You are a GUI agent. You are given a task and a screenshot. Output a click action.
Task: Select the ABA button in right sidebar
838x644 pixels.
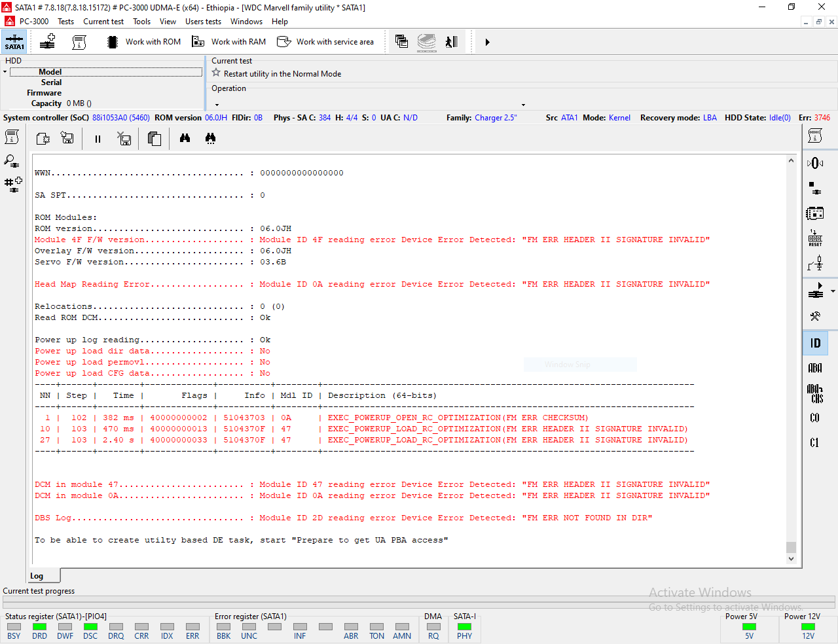click(815, 368)
